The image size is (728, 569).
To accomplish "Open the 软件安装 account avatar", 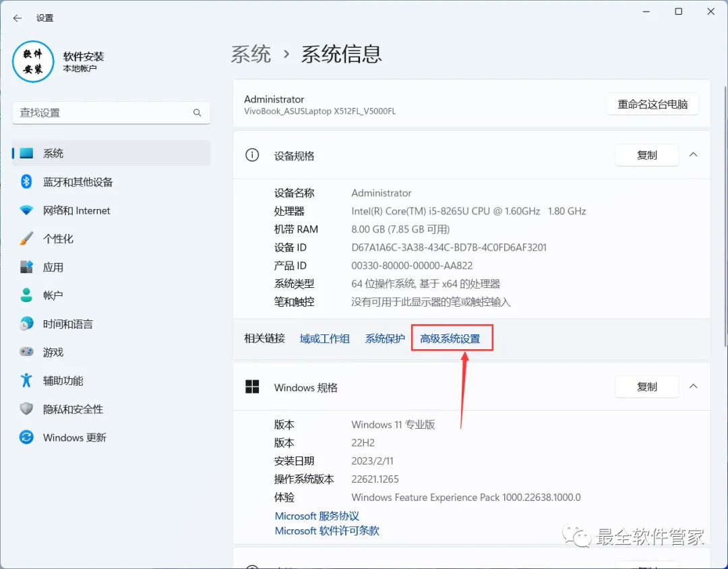I will point(33,61).
